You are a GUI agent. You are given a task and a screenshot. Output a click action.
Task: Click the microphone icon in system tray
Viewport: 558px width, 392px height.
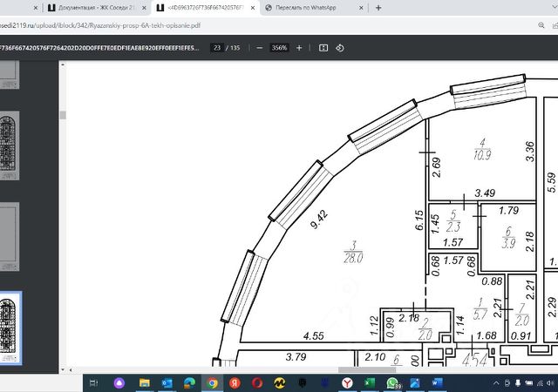click(x=518, y=383)
